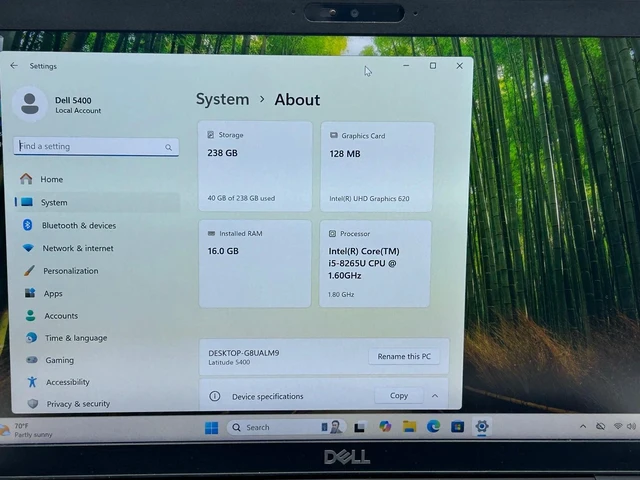The width and height of the screenshot is (640, 480).
Task: Open the Graphics Card 128 MB card
Action: (377, 167)
